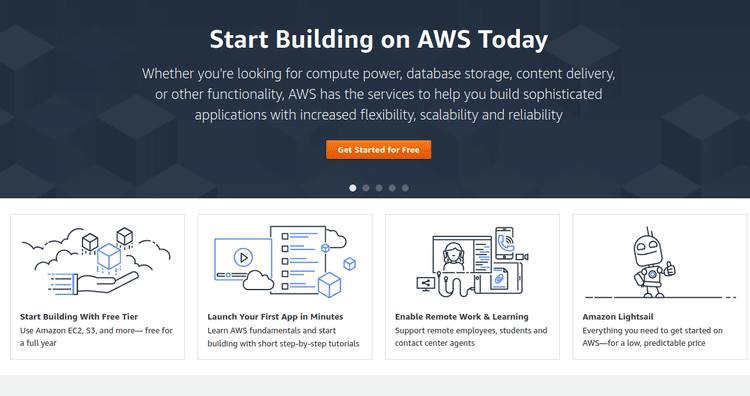This screenshot has height=396, width=750.
Task: Open Start Building With Free Tier link
Action: click(x=79, y=317)
